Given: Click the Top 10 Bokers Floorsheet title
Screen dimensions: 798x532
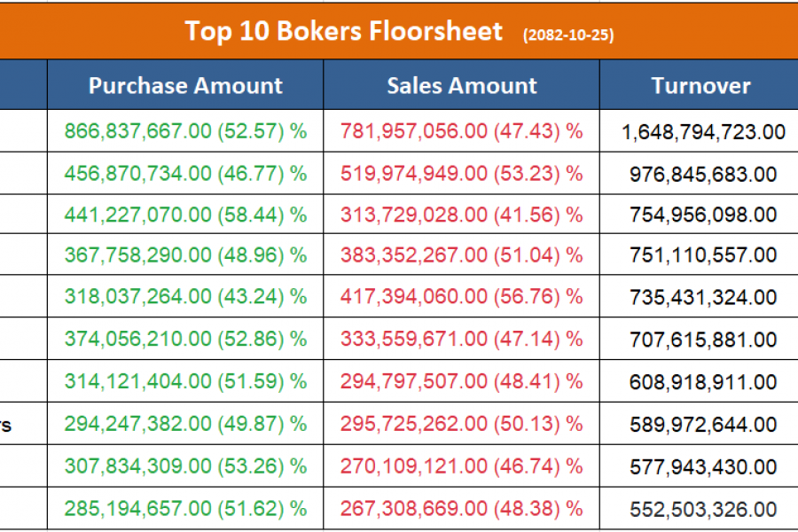Looking at the screenshot, I should pyautogui.click(x=344, y=31).
